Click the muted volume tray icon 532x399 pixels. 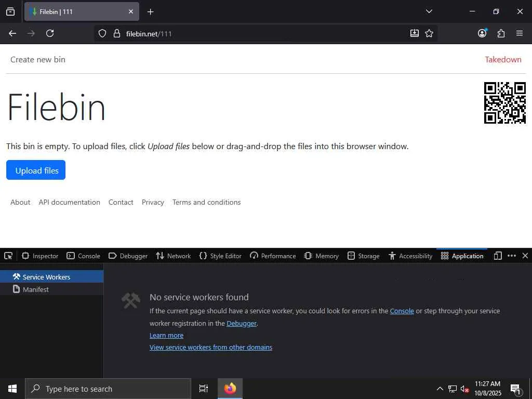(x=464, y=389)
